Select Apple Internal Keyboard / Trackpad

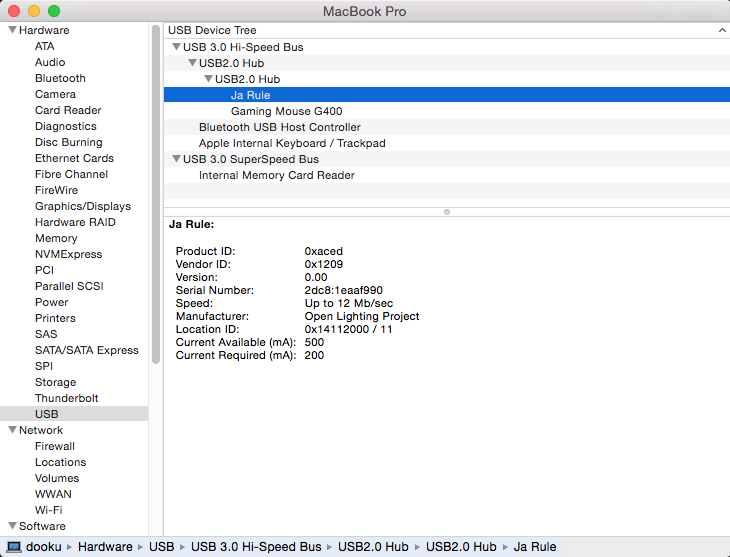(x=291, y=143)
